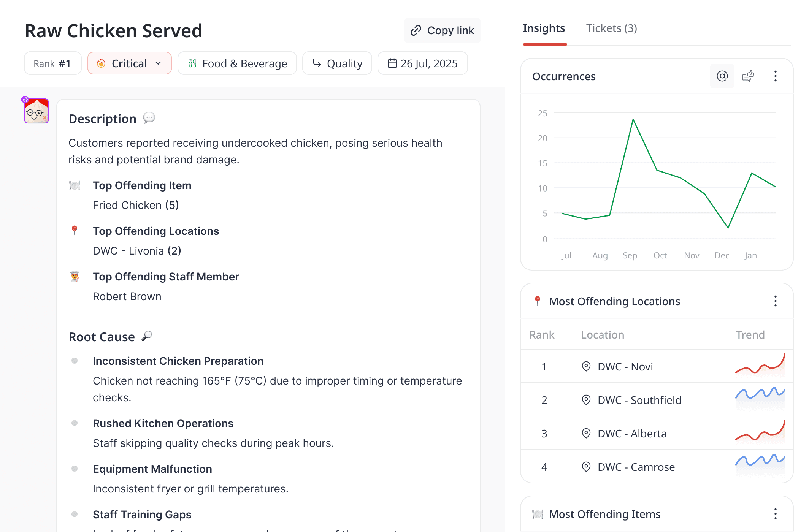The width and height of the screenshot is (809, 532).
Task: Click the Rank #1 badge
Action: point(52,63)
